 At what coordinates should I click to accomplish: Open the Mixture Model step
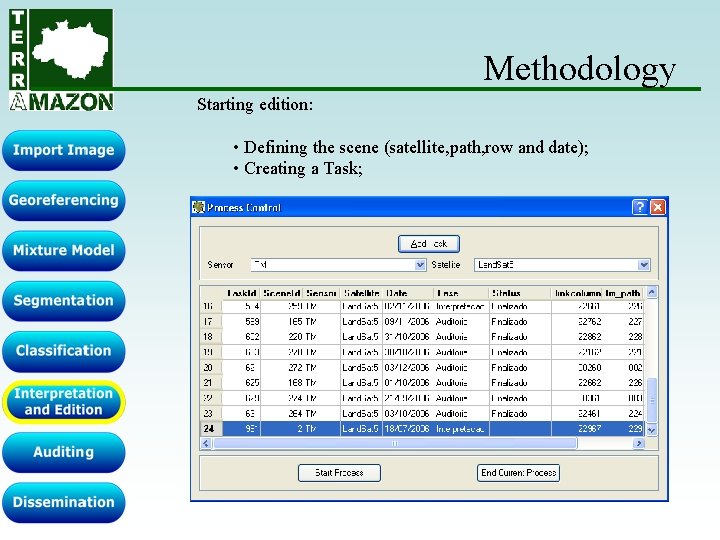[63, 250]
